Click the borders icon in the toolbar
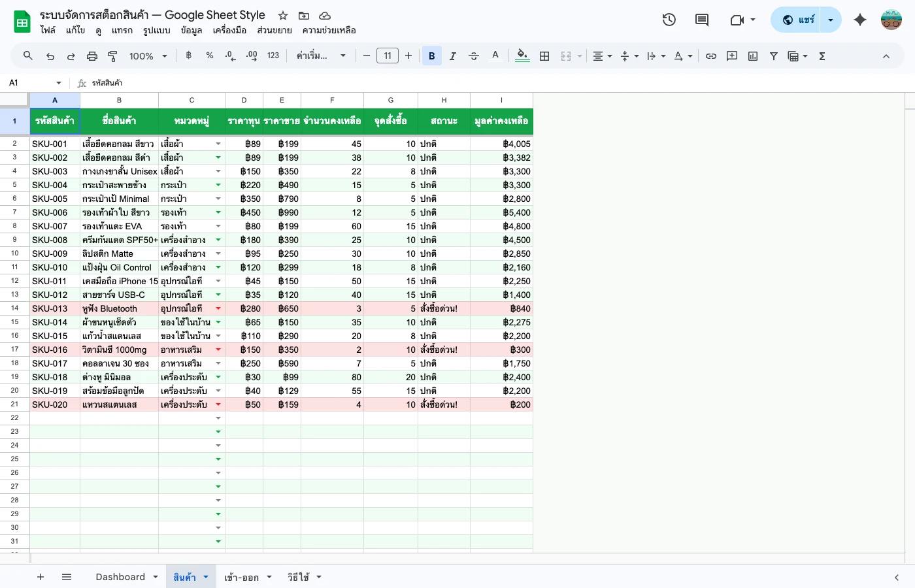 pos(544,56)
